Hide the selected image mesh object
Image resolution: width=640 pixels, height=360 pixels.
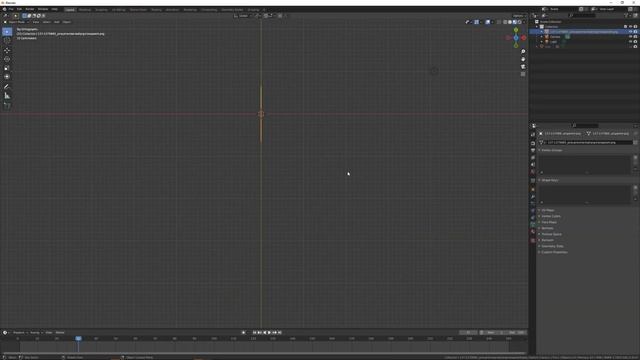click(631, 31)
